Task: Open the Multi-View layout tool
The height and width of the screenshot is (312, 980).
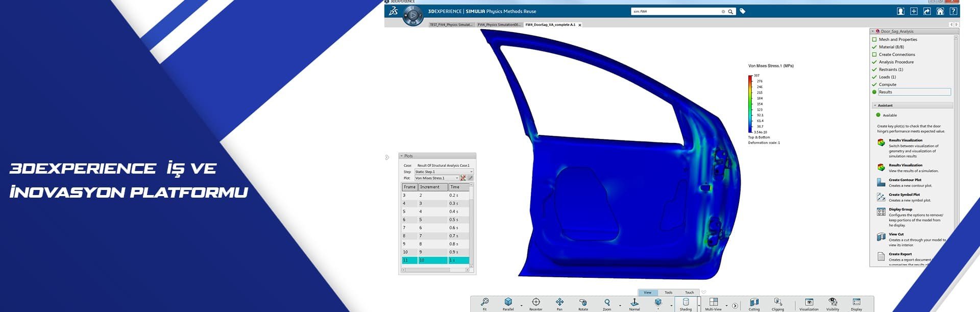Action: (713, 304)
